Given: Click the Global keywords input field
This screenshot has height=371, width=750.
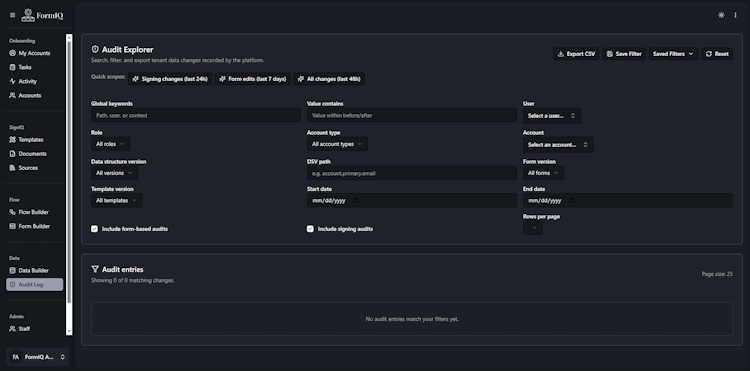Looking at the screenshot, I should point(196,115).
